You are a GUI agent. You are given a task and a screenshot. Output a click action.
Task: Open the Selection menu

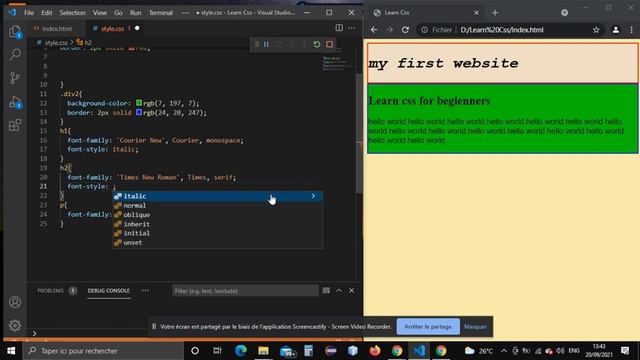(x=72, y=13)
